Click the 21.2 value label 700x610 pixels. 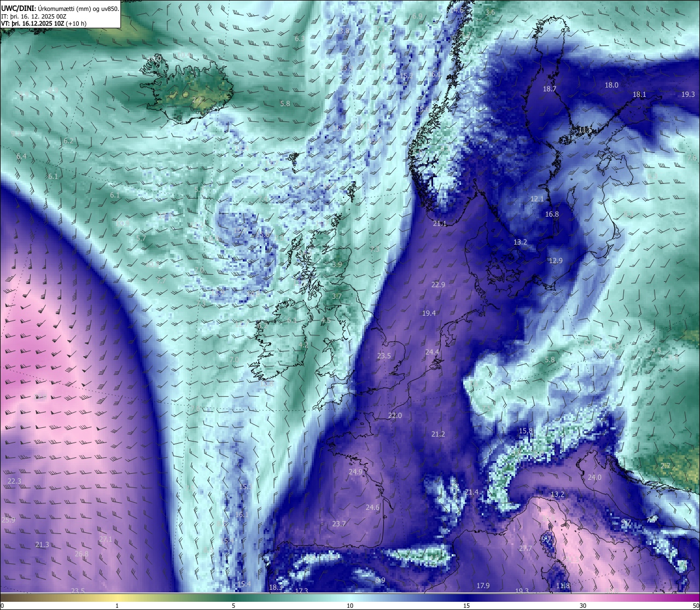pyautogui.click(x=438, y=433)
